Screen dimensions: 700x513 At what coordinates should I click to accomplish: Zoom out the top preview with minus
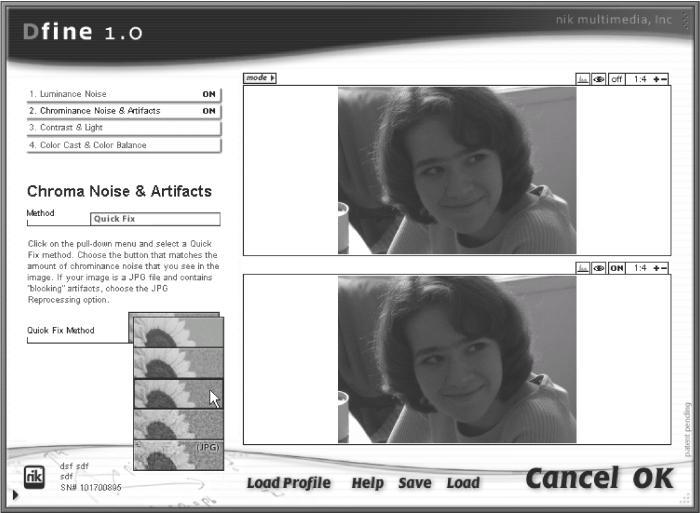click(x=664, y=79)
